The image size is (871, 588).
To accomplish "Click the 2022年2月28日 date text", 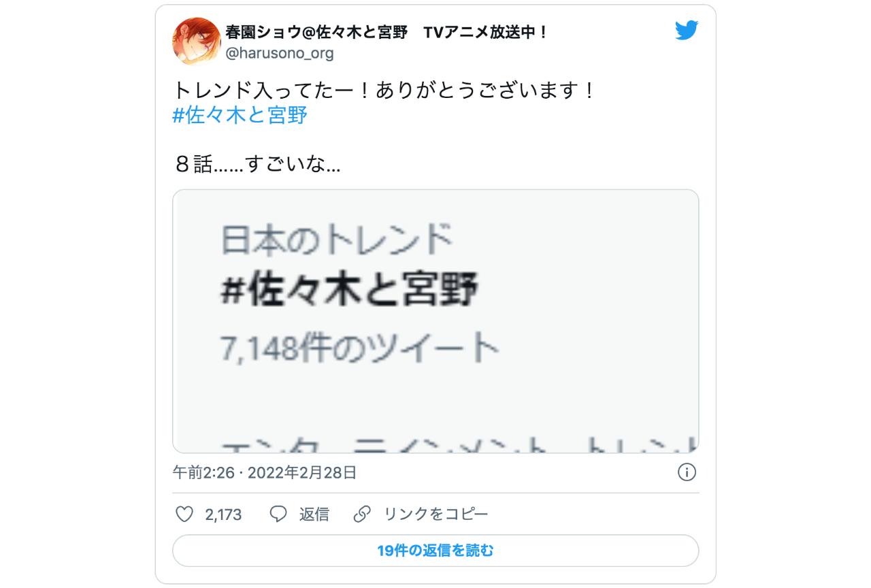I will (x=302, y=472).
